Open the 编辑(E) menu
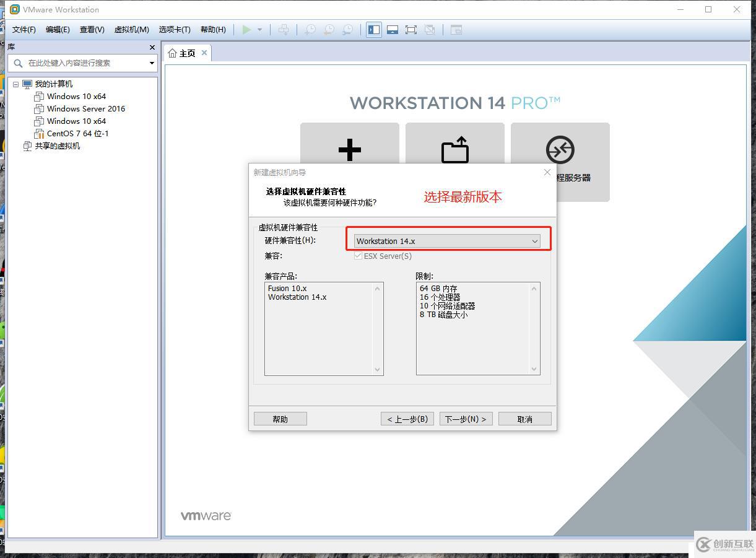The width and height of the screenshot is (756, 558). point(58,30)
